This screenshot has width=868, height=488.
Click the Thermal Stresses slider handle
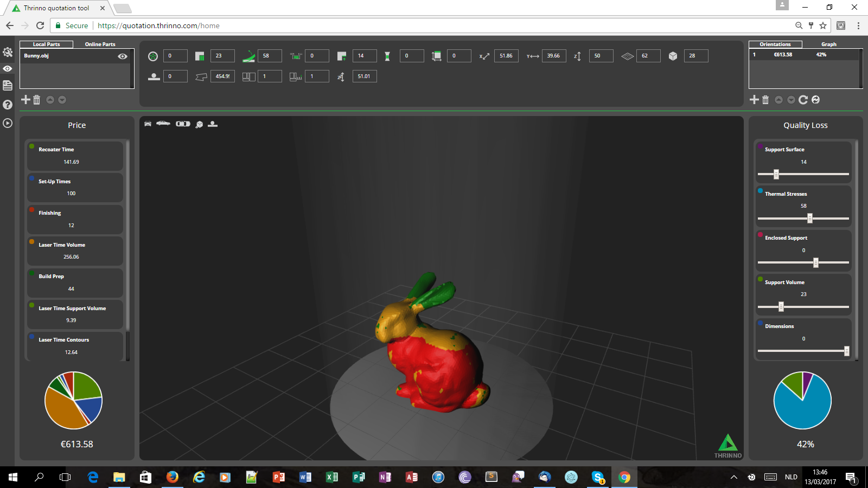pyautogui.click(x=810, y=218)
